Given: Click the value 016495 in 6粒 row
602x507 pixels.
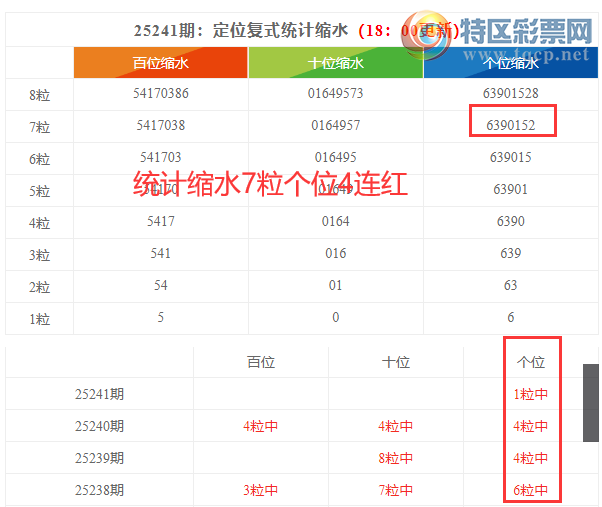Looking at the screenshot, I should click(x=336, y=157).
